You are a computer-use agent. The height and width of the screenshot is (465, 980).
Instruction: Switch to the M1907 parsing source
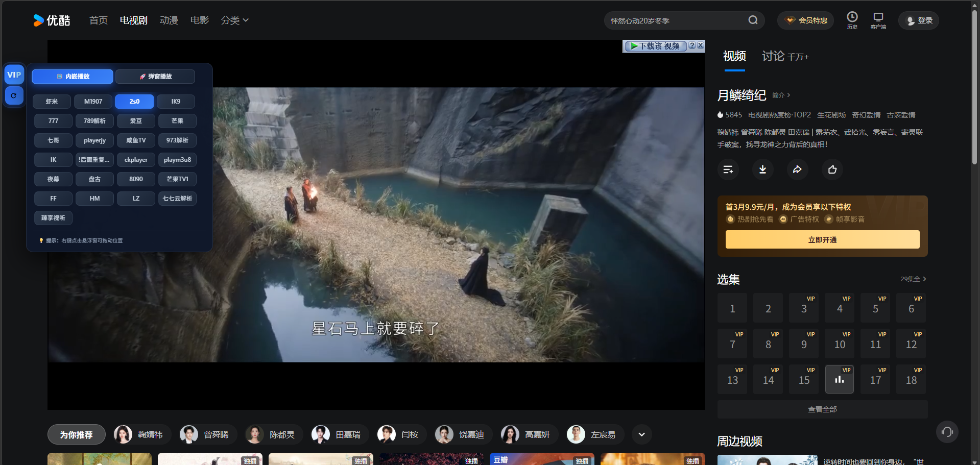click(93, 102)
